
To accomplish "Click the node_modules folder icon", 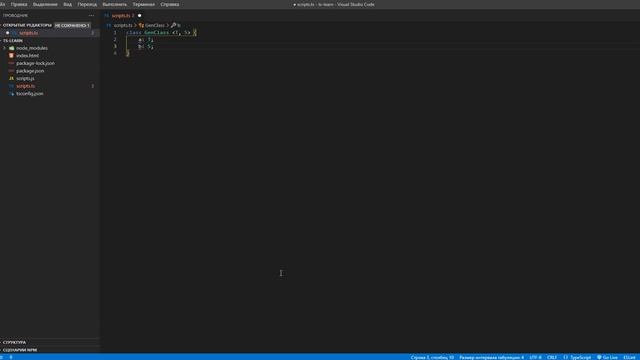I will [11, 48].
